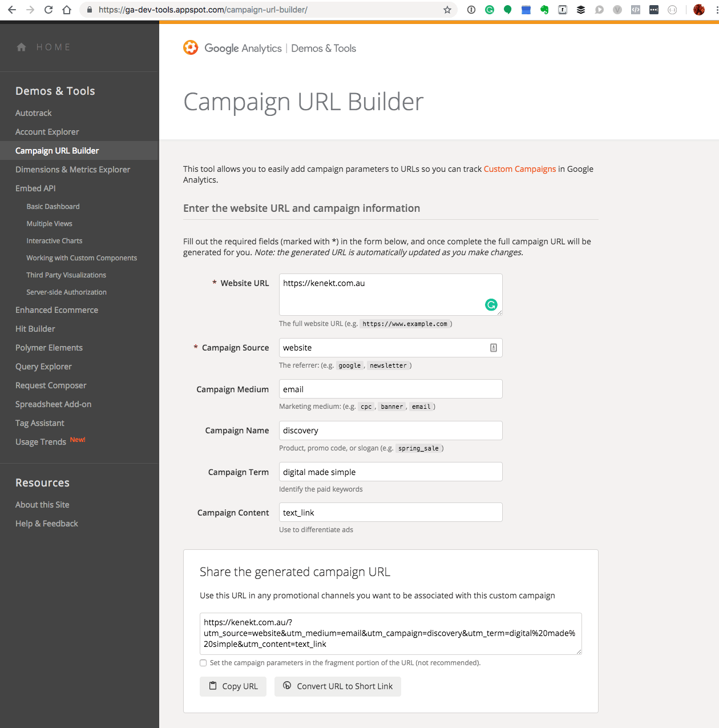Click the Campaign Content field containing text_link
The image size is (719, 728).
(391, 512)
